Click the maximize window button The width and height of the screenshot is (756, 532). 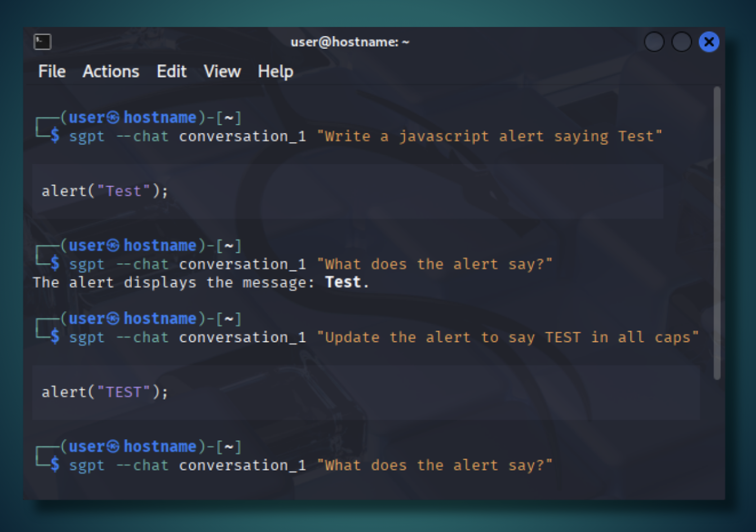[681, 41]
